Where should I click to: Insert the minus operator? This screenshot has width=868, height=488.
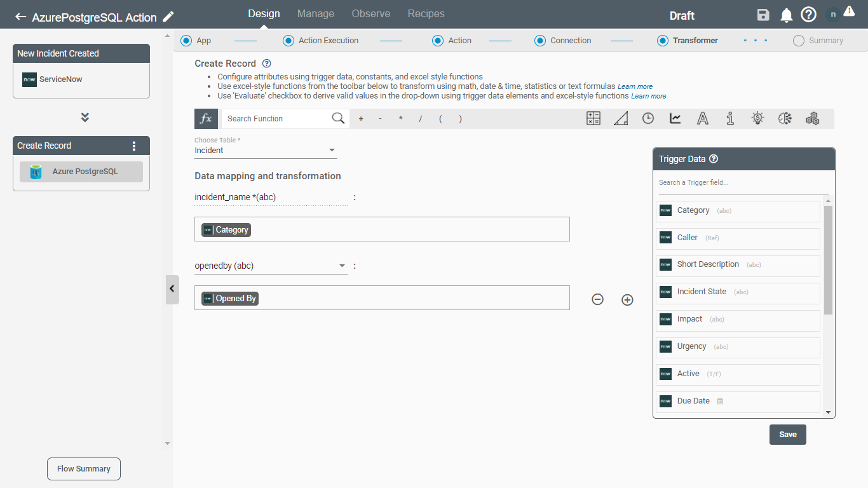[380, 119]
